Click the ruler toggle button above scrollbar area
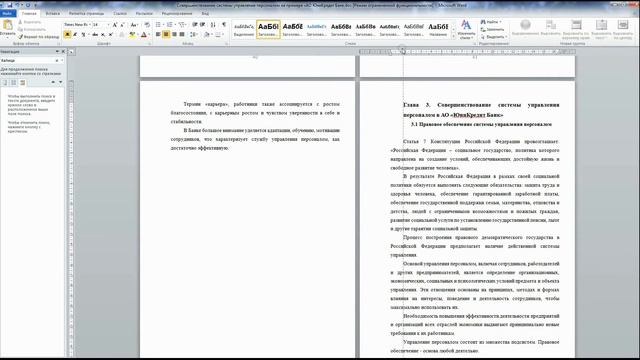640x360 pixels. pos(71,52)
